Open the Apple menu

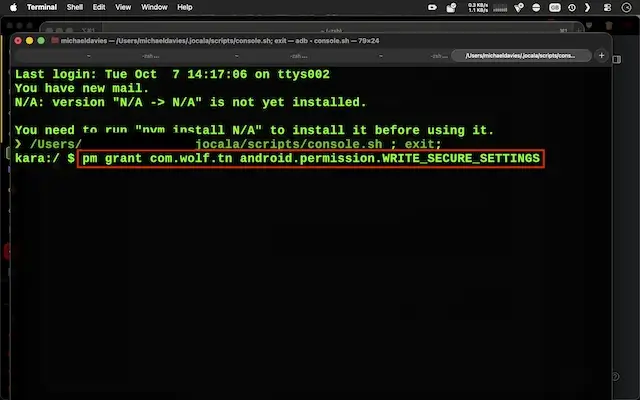click(13, 7)
